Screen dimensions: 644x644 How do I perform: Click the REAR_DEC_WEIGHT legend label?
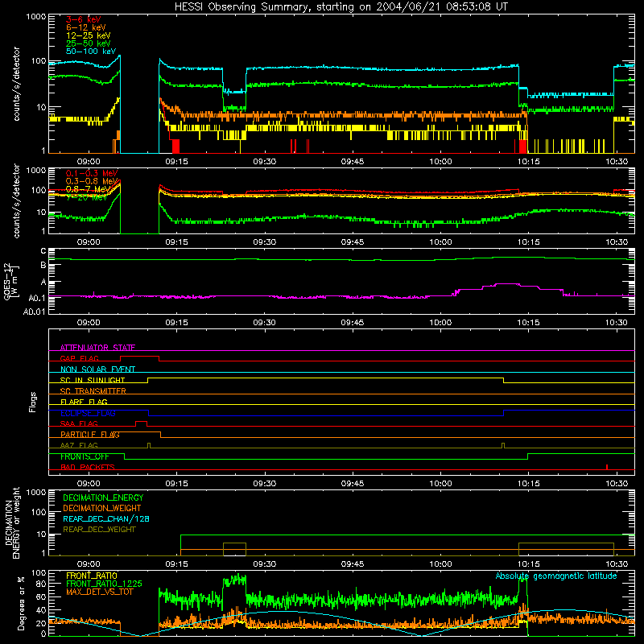point(99,530)
